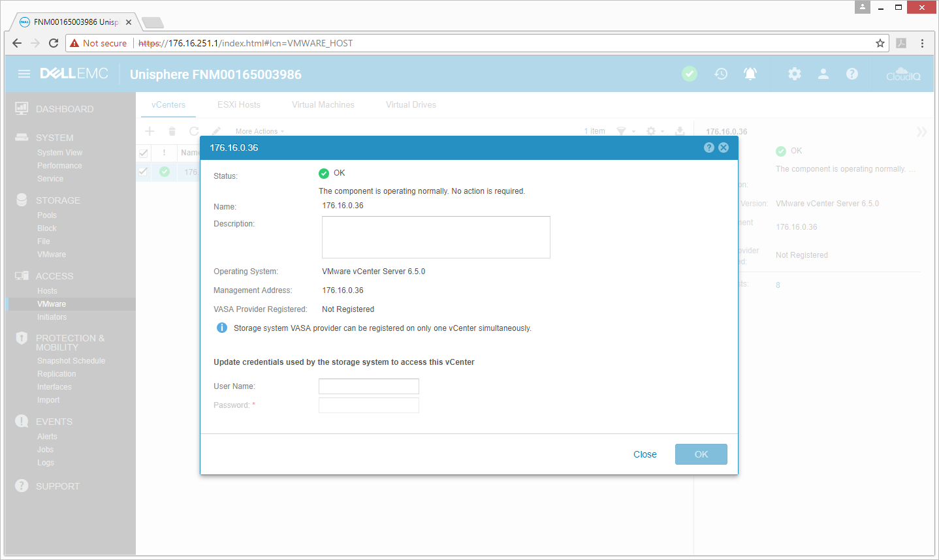Open Block under Storage
Image resolution: width=939 pixels, height=560 pixels.
[47, 228]
